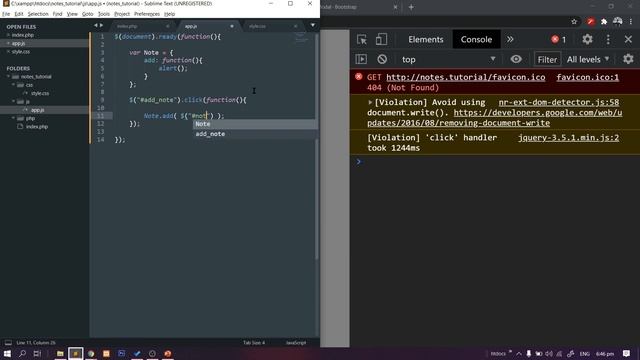Expand the document.write violation message arrow
The width and height of the screenshot is (640, 360).
click(370, 102)
